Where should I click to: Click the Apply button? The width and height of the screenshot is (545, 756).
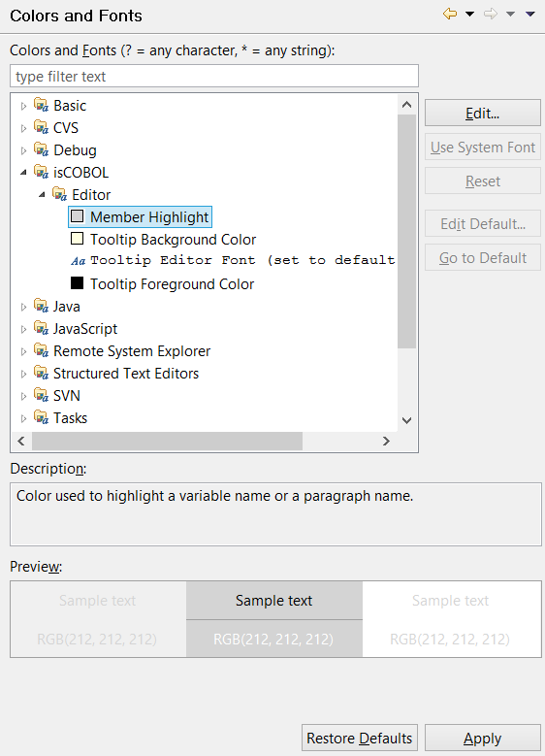pos(482,738)
